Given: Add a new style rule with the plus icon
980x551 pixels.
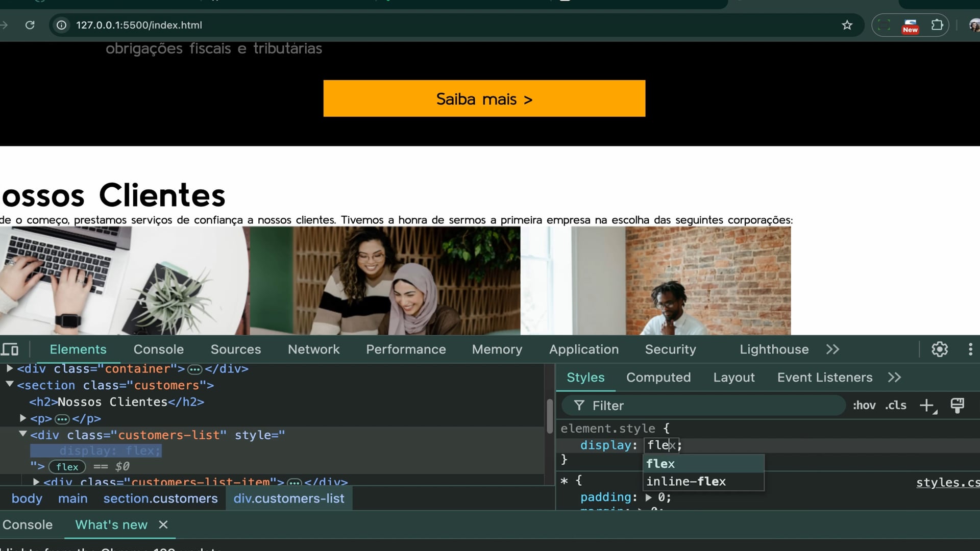Looking at the screenshot, I should click(x=926, y=406).
